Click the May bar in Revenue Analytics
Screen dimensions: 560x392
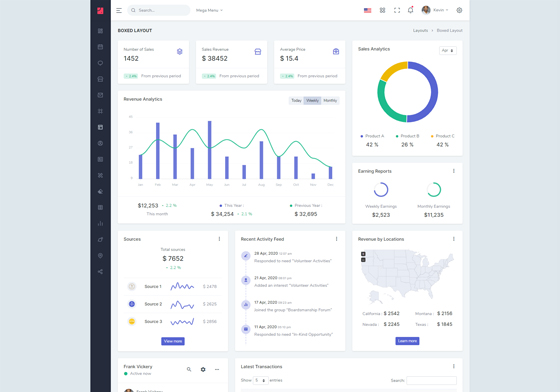point(210,150)
